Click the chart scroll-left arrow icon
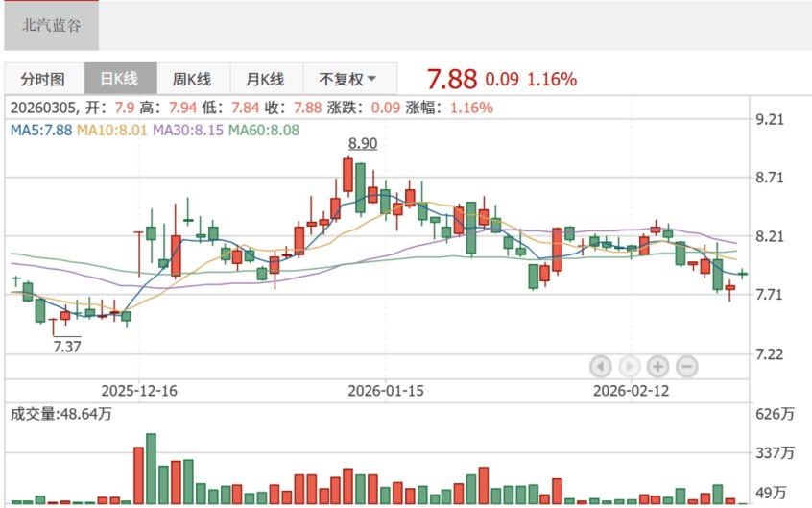This screenshot has width=812, height=508. pyautogui.click(x=601, y=367)
